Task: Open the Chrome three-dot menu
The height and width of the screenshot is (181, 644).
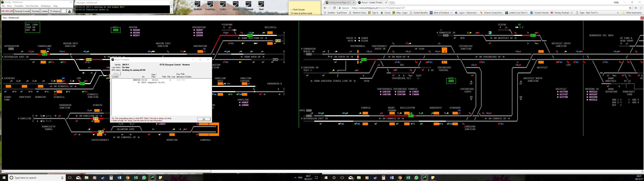Action: coord(641,8)
